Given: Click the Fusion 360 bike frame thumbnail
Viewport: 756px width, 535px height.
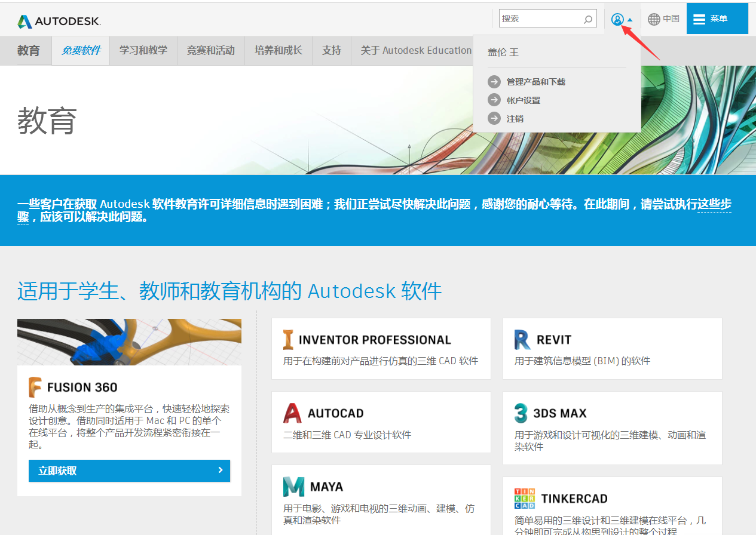Looking at the screenshot, I should (x=129, y=342).
